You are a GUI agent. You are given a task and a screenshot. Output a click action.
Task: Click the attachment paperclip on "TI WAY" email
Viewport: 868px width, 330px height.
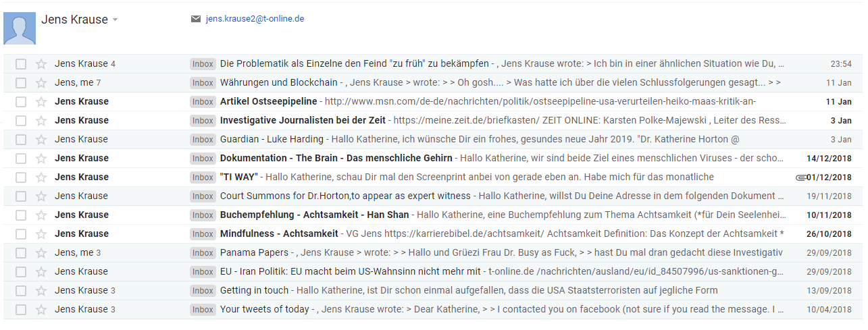coord(801,177)
